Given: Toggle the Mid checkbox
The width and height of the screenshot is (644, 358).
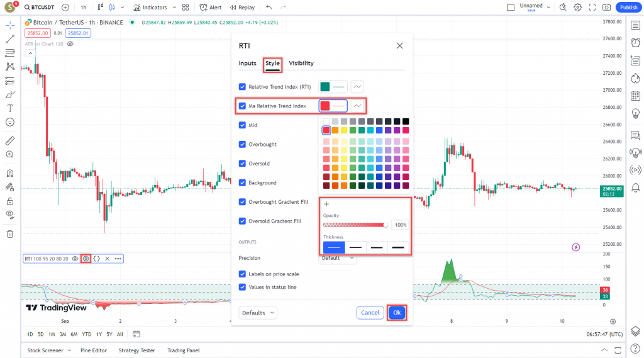Looking at the screenshot, I should click(242, 125).
